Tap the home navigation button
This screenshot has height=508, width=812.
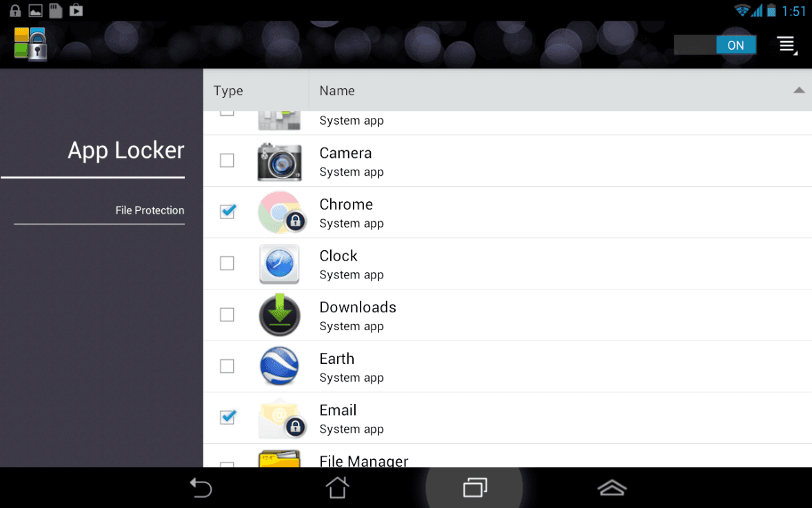click(337, 487)
